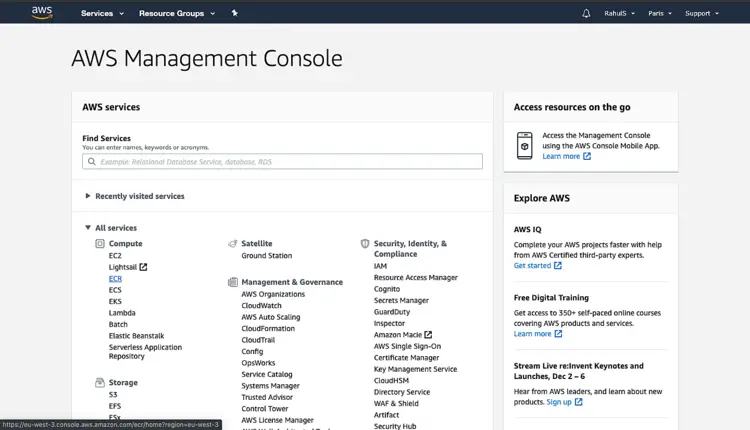
Task: Click the Storage category icon
Action: coord(99,383)
